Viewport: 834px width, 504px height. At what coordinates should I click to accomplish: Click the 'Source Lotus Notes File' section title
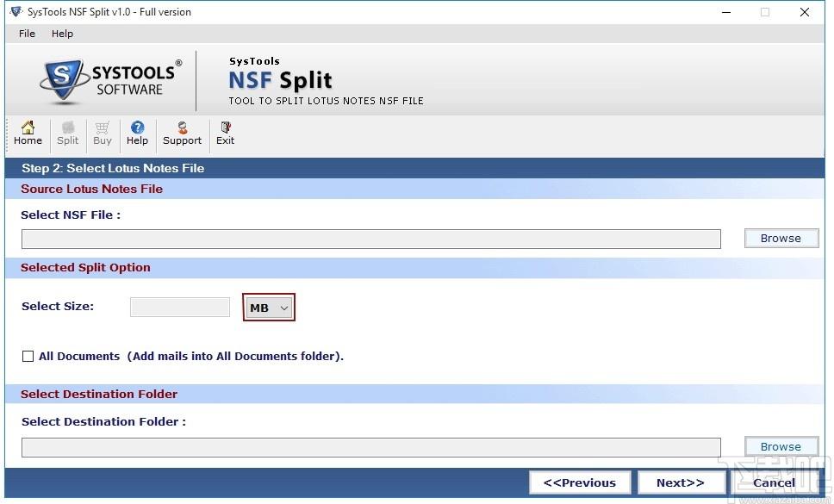(x=91, y=189)
